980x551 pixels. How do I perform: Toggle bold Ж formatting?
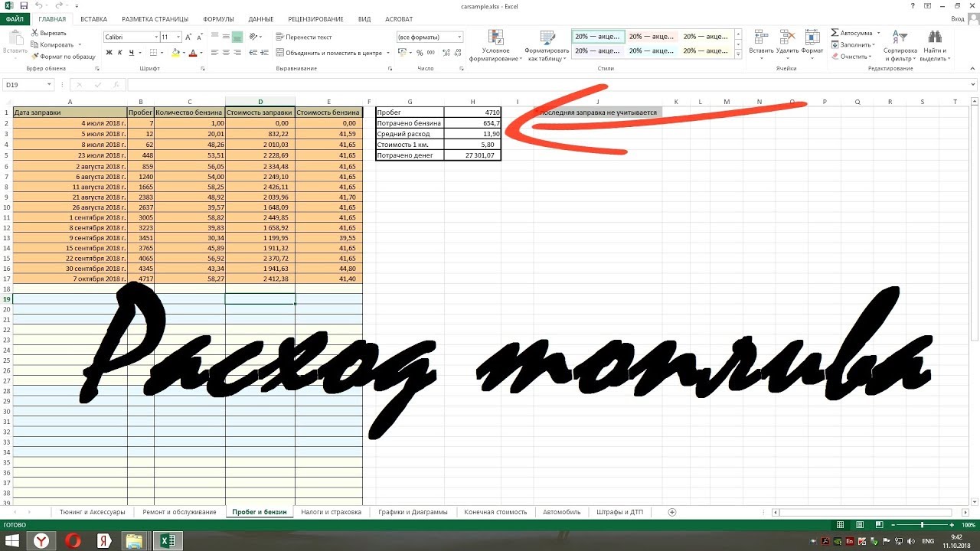(109, 53)
